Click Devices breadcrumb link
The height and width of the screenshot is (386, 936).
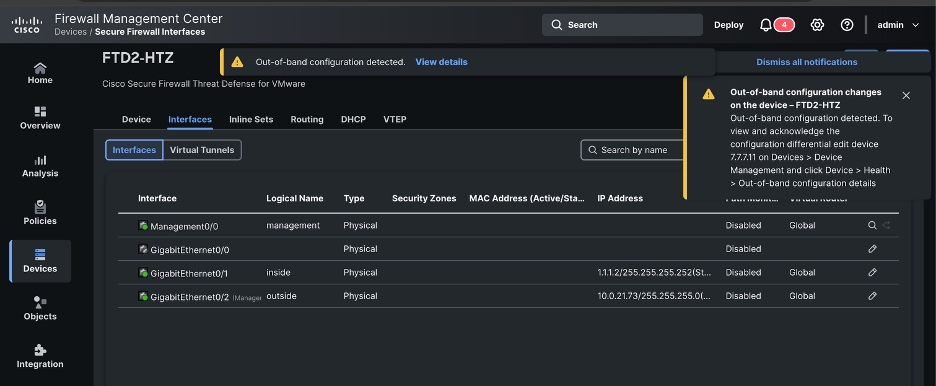pyautogui.click(x=70, y=32)
